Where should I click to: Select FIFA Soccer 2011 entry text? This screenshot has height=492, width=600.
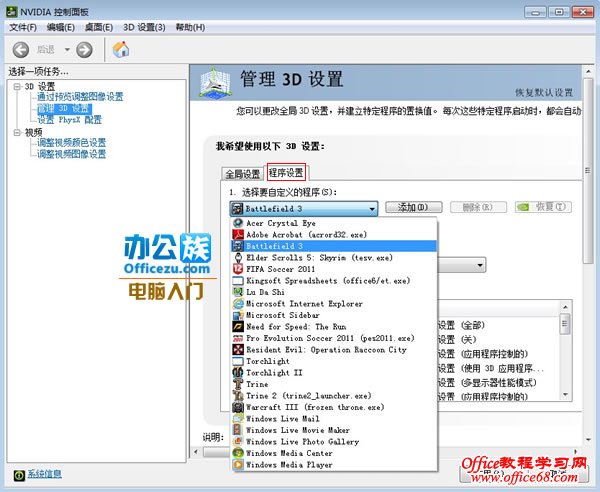pyautogui.click(x=280, y=269)
